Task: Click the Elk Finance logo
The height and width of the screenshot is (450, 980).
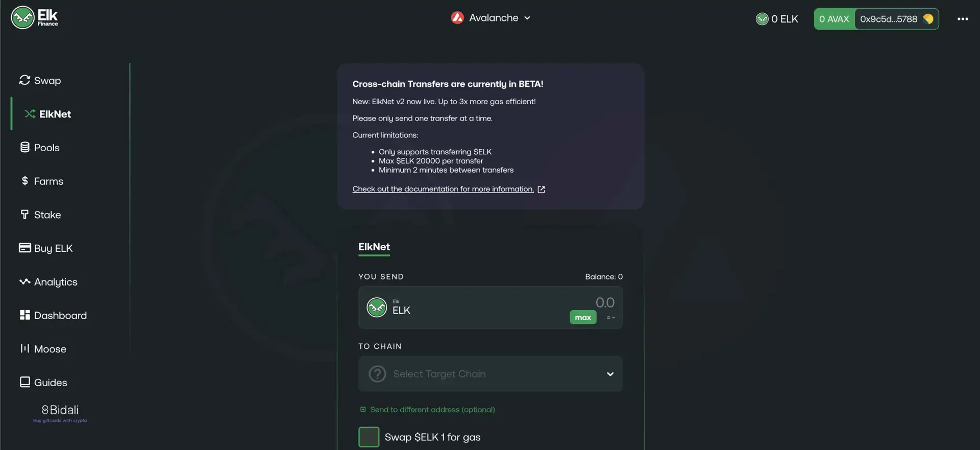Action: [34, 18]
